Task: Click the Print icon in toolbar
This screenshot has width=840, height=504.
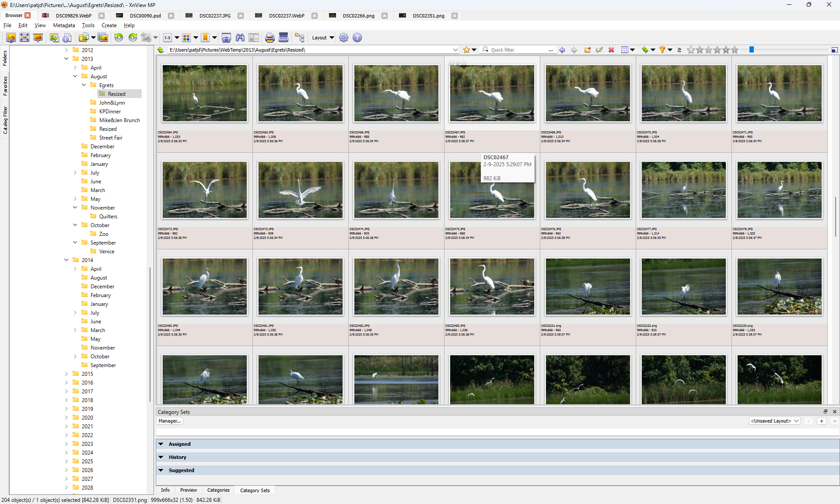Action: coord(270,38)
